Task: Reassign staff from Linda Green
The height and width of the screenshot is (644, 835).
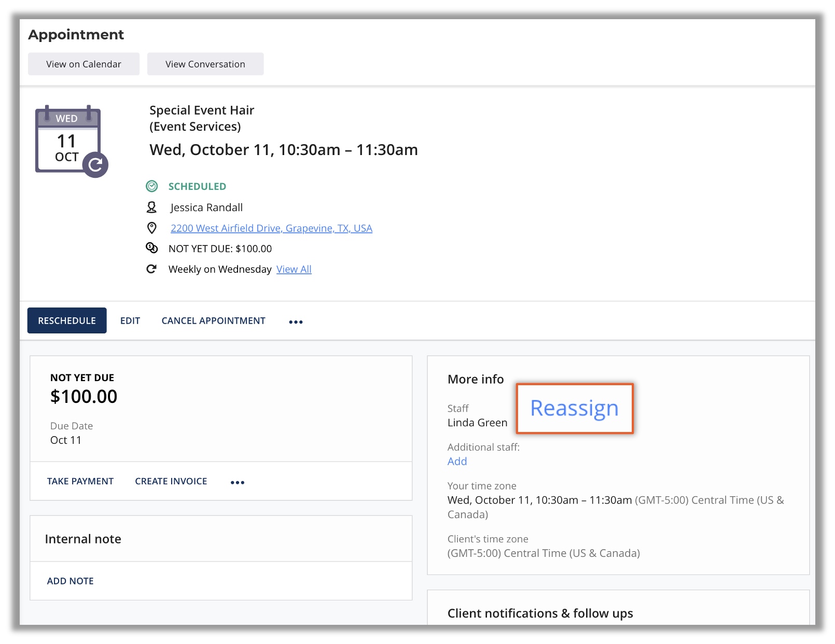Action: (x=574, y=409)
